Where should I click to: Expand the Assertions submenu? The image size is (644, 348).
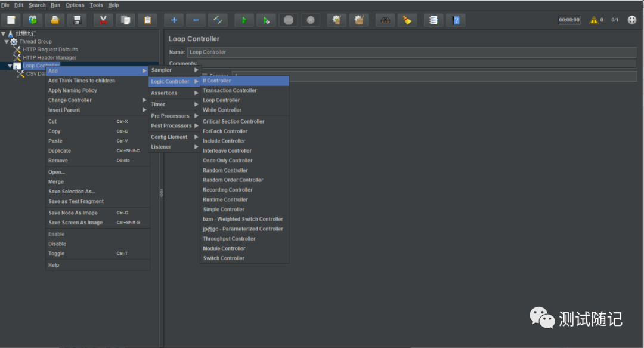[x=175, y=93]
